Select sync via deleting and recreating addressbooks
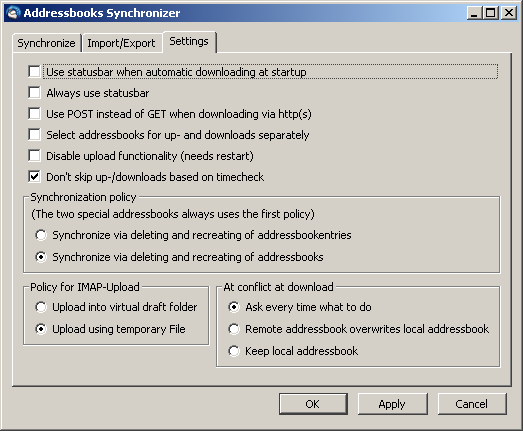The height and width of the screenshot is (431, 523). [41, 257]
